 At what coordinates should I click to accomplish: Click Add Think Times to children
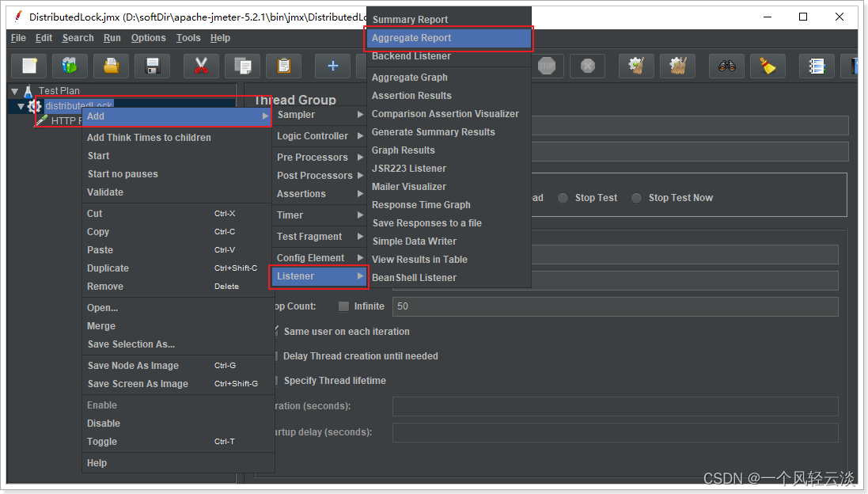178,137
